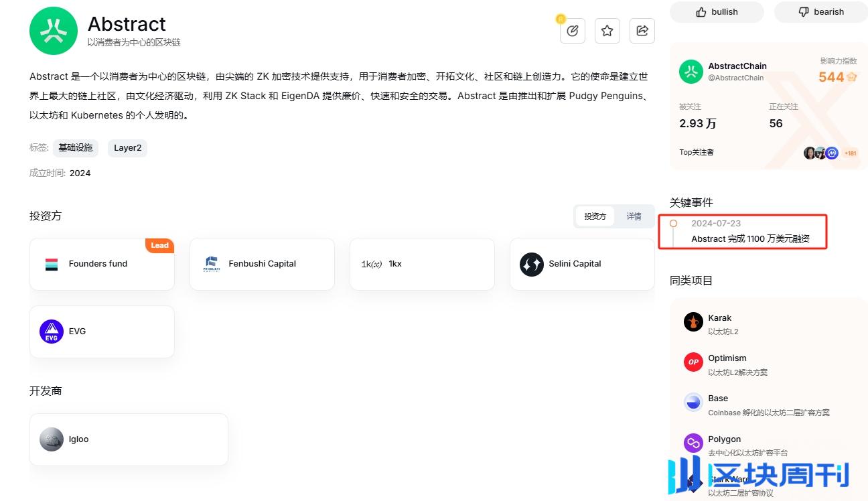Screen dimensions: 868x501
Task: Open the Igloo developer card
Action: pos(129,439)
